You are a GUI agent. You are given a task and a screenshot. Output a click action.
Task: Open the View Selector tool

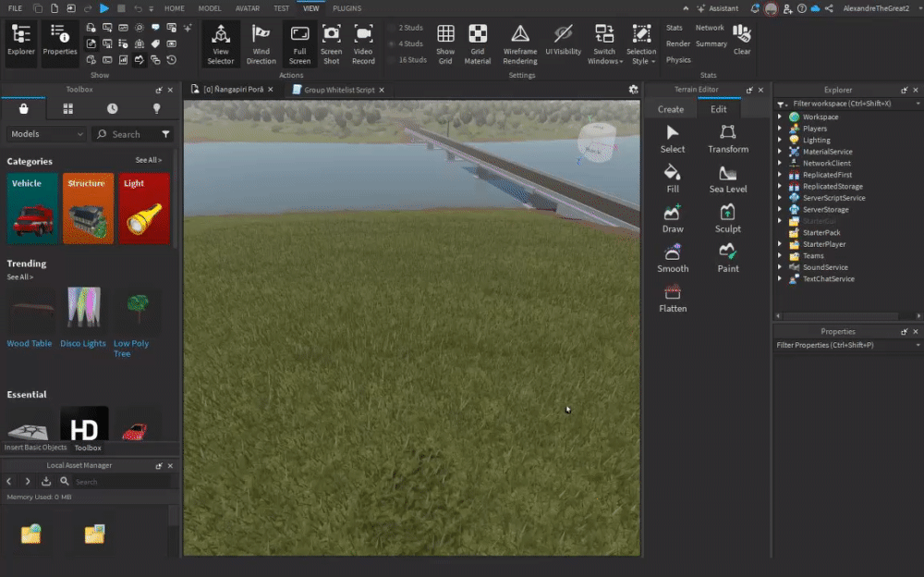click(221, 44)
